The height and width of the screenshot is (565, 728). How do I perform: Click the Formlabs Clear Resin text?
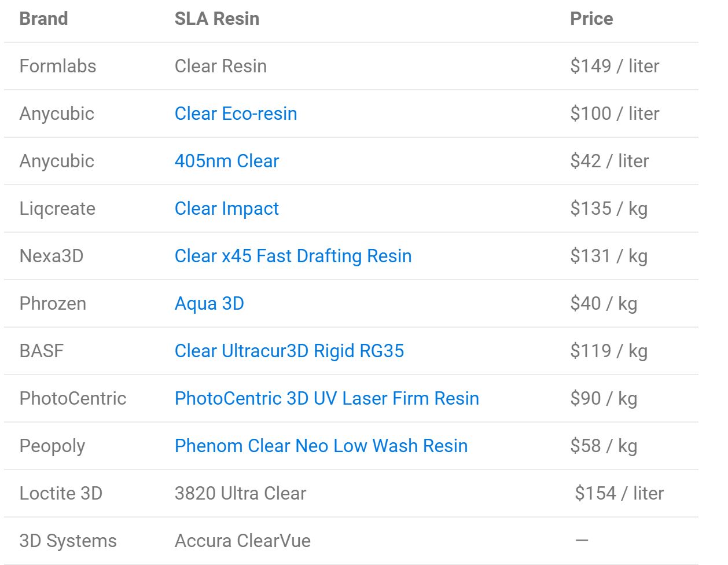tap(220, 66)
